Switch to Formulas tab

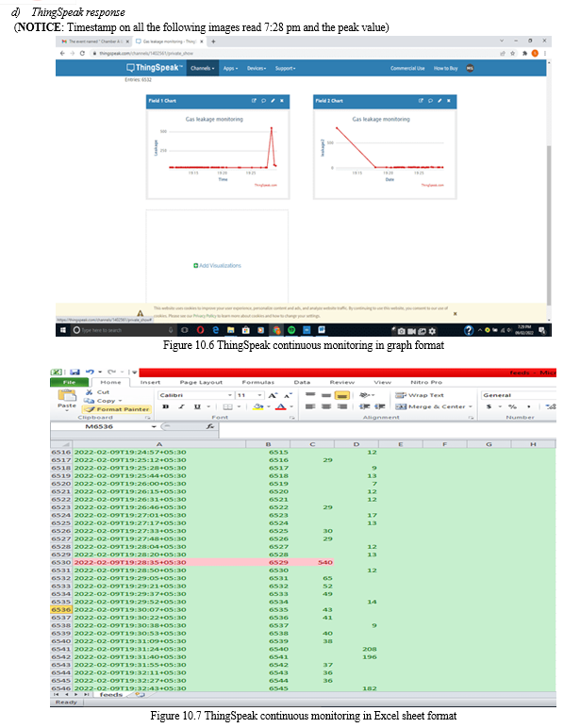(258, 382)
